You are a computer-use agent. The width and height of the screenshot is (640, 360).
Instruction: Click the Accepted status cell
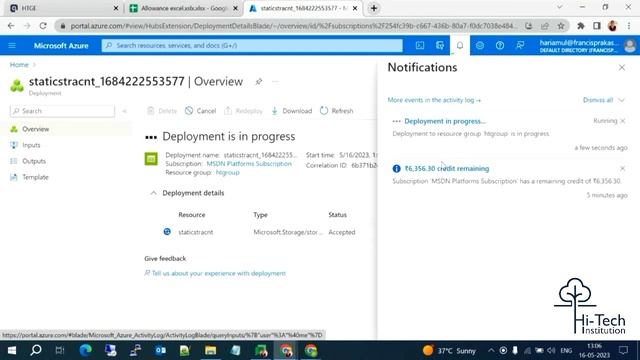click(342, 232)
